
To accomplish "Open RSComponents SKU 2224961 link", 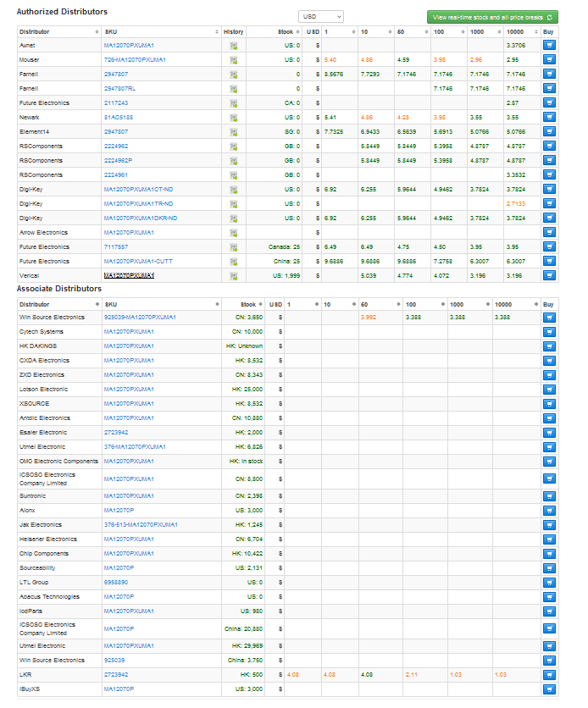I will point(115,175).
